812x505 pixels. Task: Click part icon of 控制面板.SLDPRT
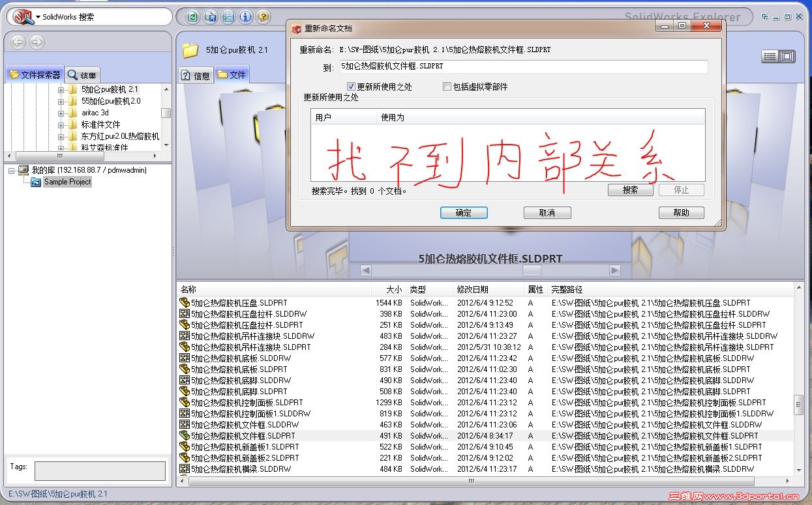pyautogui.click(x=185, y=403)
